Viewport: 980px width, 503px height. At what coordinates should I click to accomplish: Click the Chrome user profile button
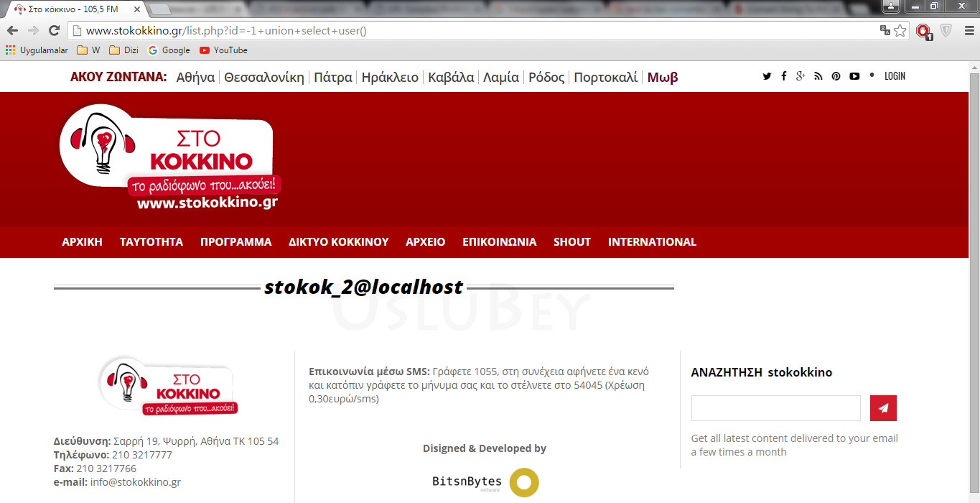[x=890, y=6]
